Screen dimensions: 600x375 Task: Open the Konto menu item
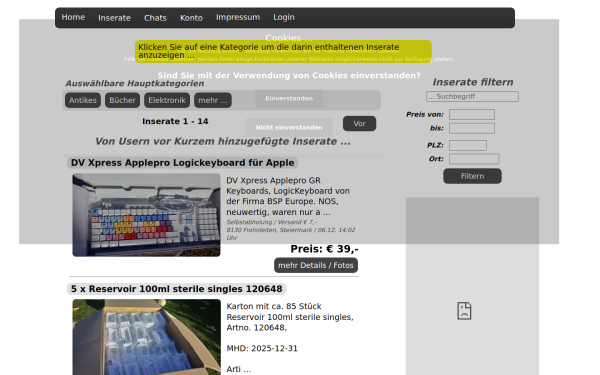point(191,18)
